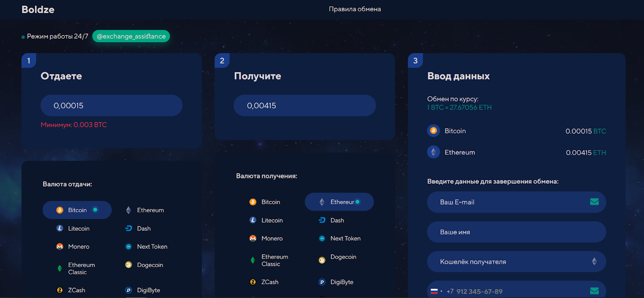Click the phone number input field
Screen dimensions: 644x298
516,290
